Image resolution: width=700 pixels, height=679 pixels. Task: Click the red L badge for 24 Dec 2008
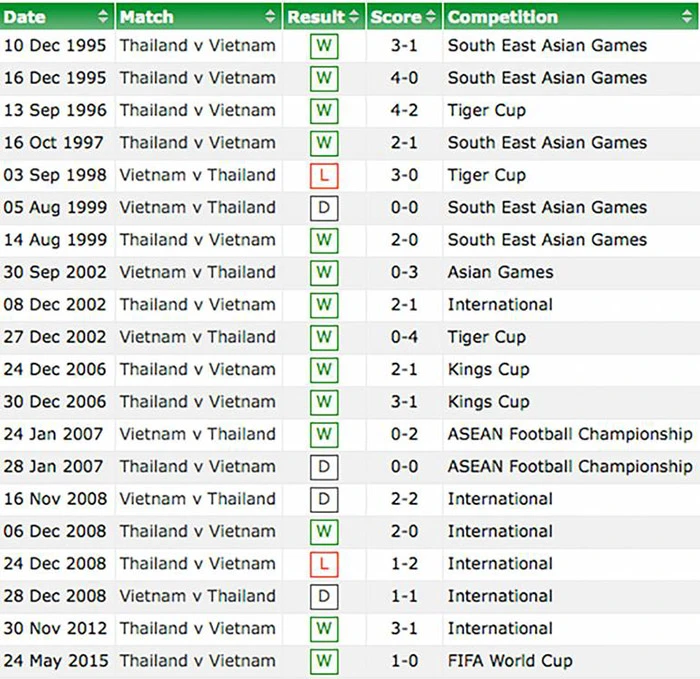[323, 564]
